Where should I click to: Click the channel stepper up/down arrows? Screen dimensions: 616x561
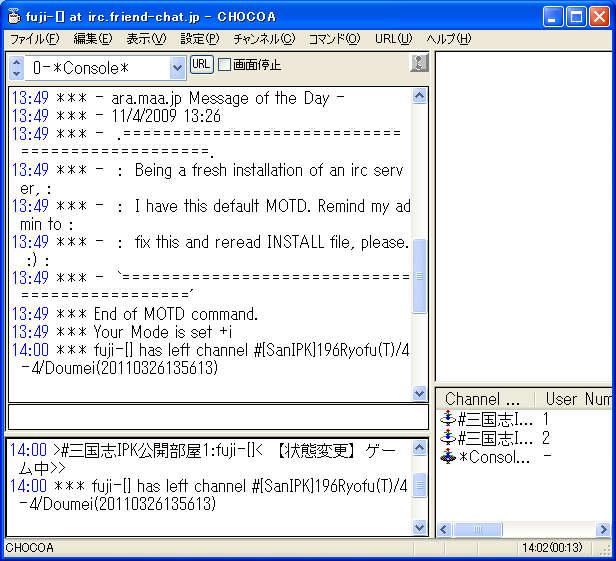(x=16, y=68)
